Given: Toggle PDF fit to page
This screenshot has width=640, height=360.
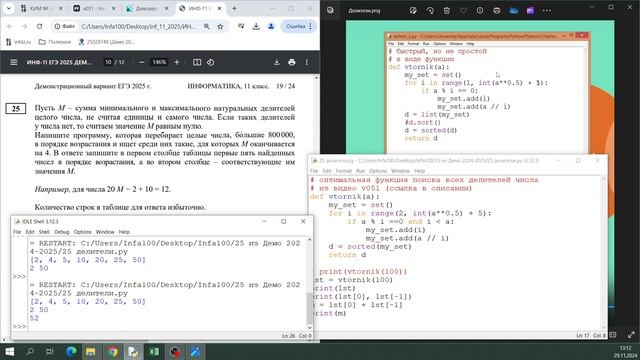Looking at the screenshot, I should [x=197, y=62].
